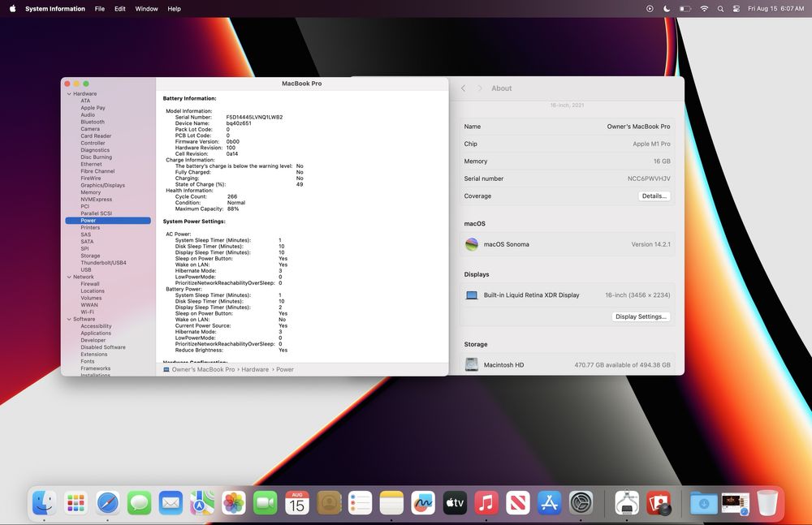The image size is (812, 525).
Task: Launch FaceTime from the Dock
Action: [x=266, y=503]
